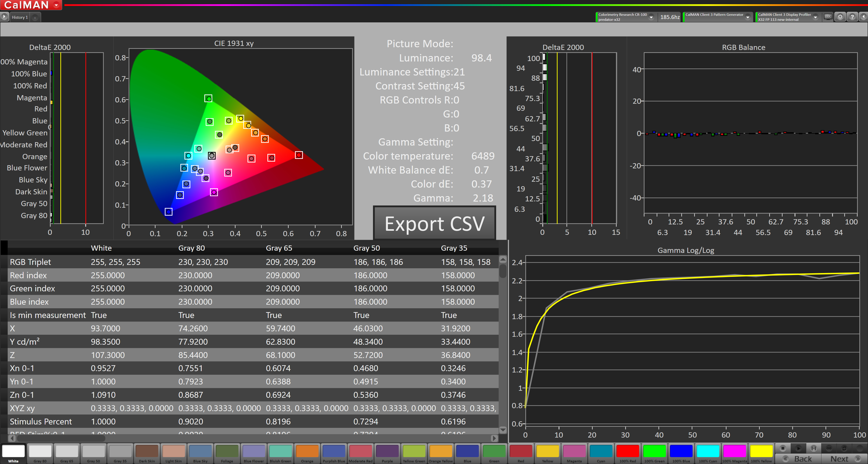Expand the Colorimetry Research CR-100 meter dropdown
Screen dimensions: 868x464
[x=651, y=17]
